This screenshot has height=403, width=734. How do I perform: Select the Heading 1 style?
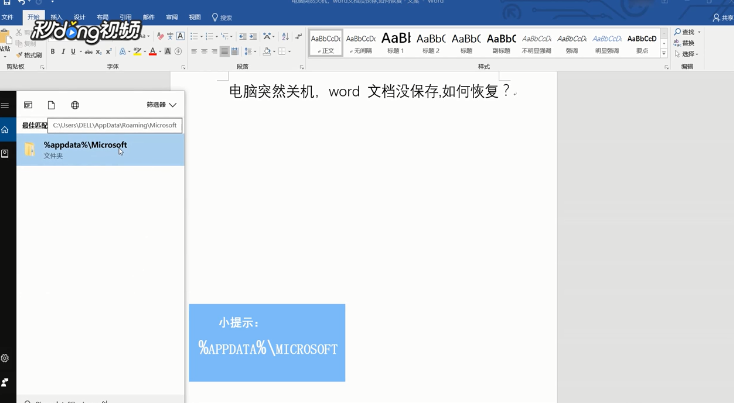[396, 43]
